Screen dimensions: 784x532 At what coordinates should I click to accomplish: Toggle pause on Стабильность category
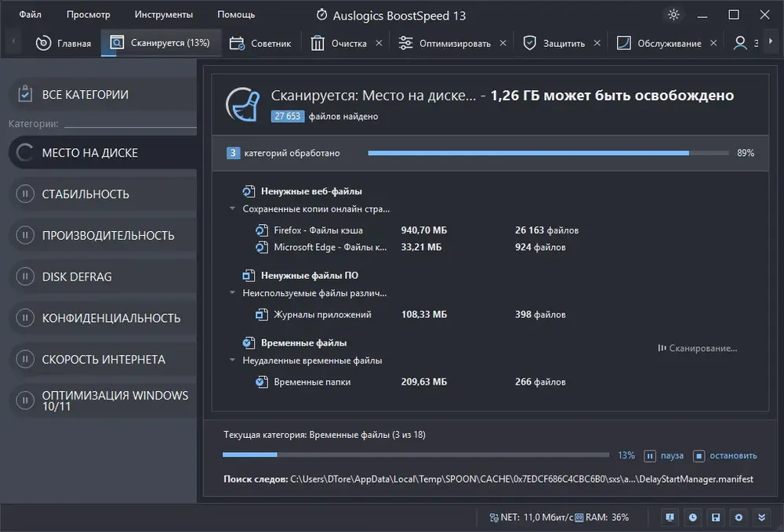click(x=25, y=194)
